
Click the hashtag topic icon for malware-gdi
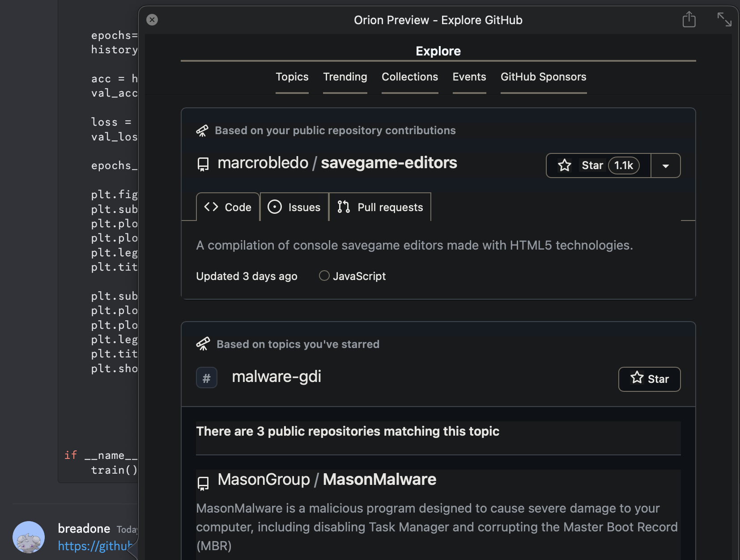pyautogui.click(x=206, y=378)
